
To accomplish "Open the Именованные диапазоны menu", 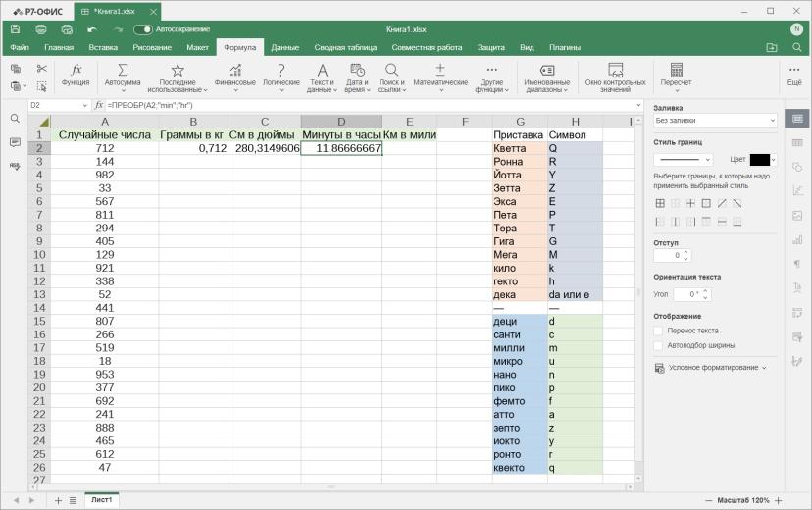I will (x=547, y=77).
